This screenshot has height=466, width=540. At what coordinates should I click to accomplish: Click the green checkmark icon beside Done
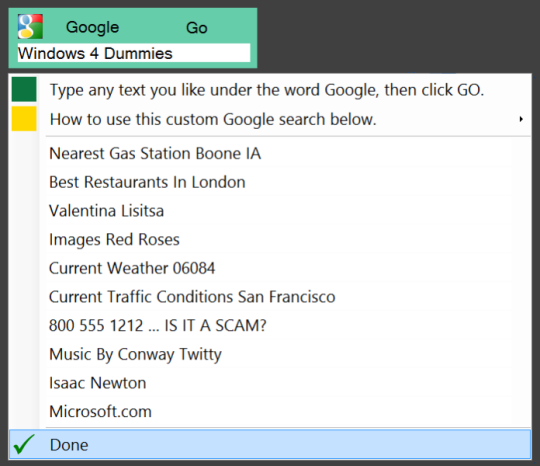[x=24, y=444]
